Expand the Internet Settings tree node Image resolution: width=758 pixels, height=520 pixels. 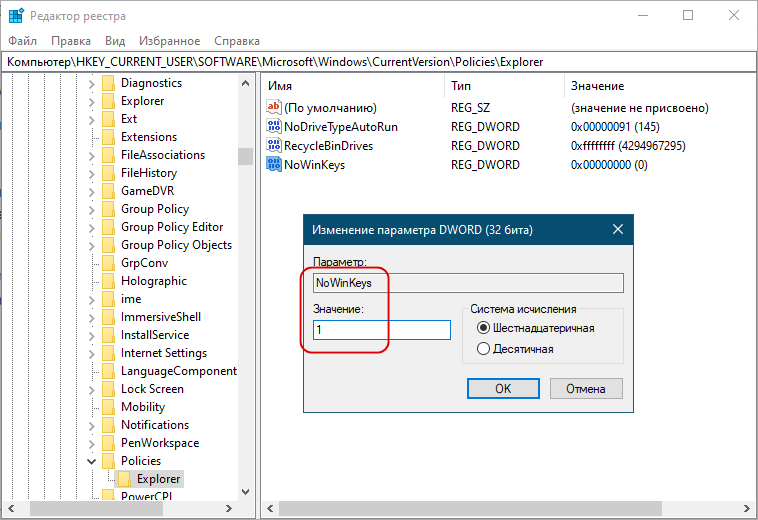coord(91,354)
